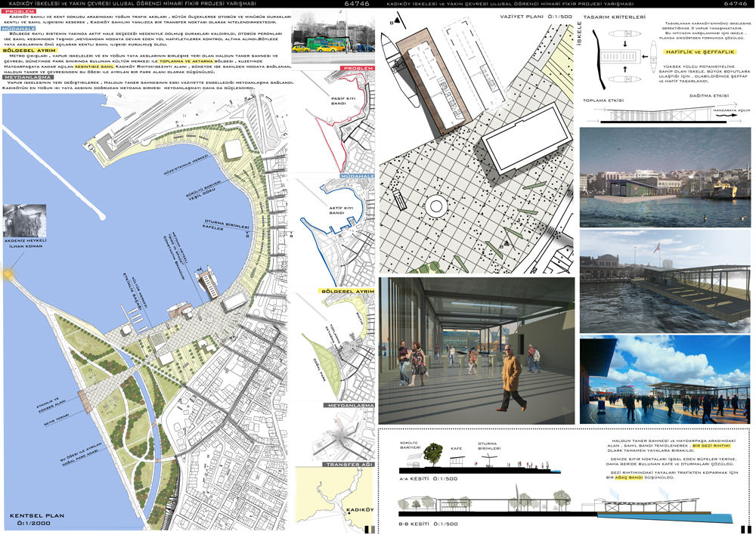
Task: Click the B section marker triangle in Vaziyet Planı
Action: 393,24
